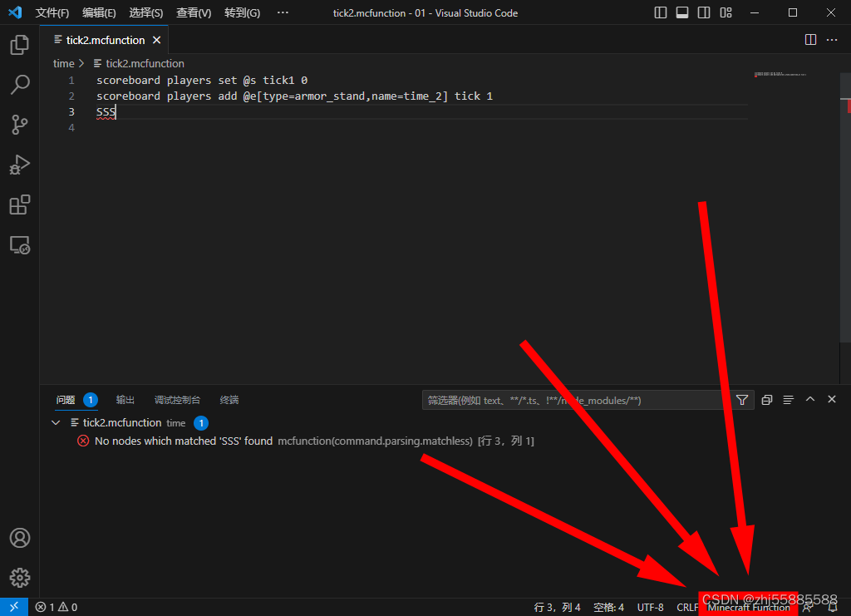The image size is (851, 616).
Task: Open the Explorer sidebar icon
Action: pyautogui.click(x=20, y=45)
